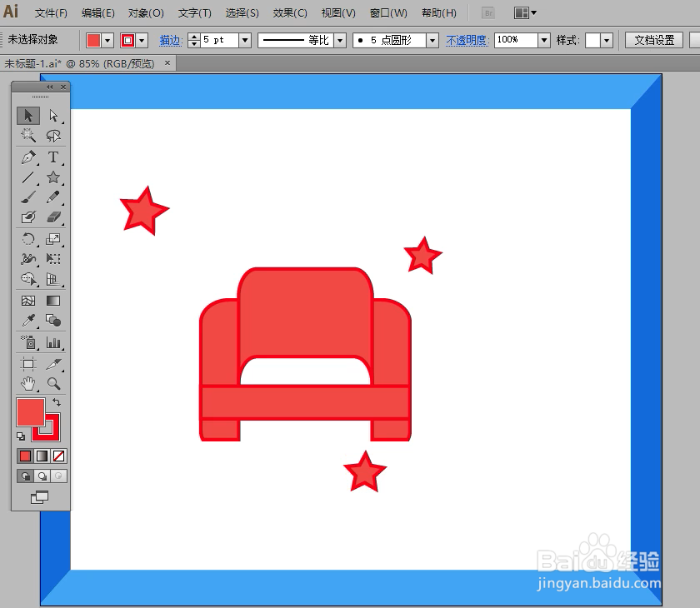Select the Warp tool

[x=28, y=259]
